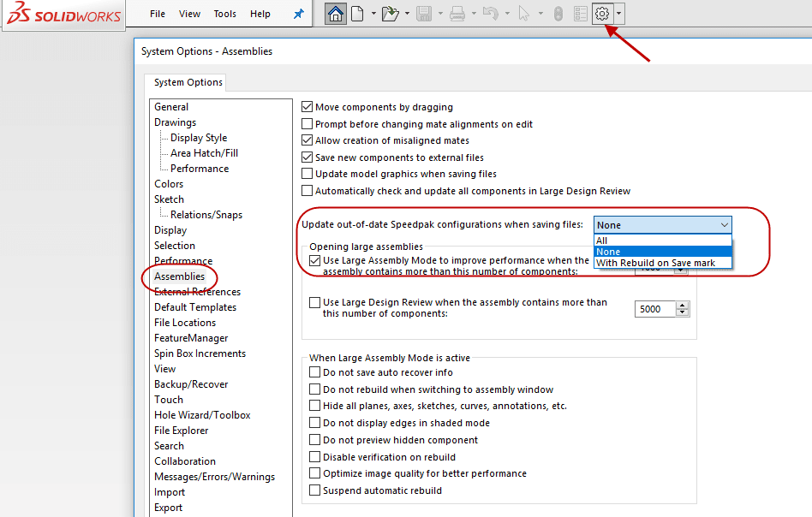Image resolution: width=812 pixels, height=517 pixels.
Task: Click the Select cursor tool icon
Action: click(524, 14)
